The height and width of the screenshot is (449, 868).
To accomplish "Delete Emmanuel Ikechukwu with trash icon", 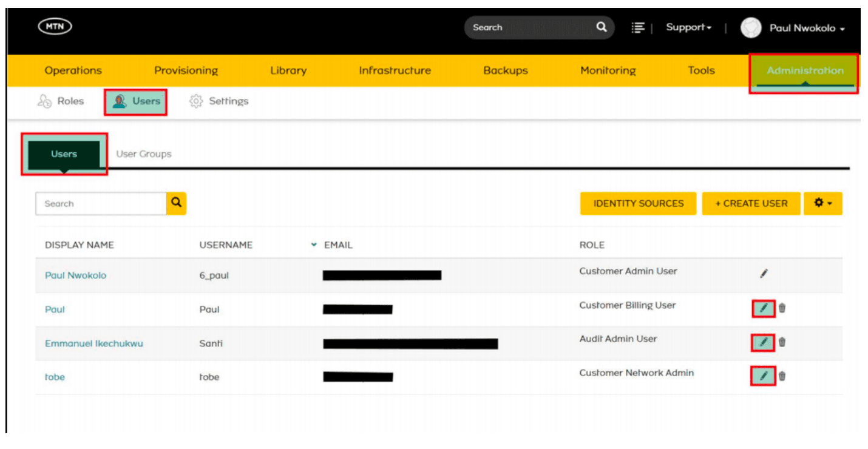I will pyautogui.click(x=782, y=342).
